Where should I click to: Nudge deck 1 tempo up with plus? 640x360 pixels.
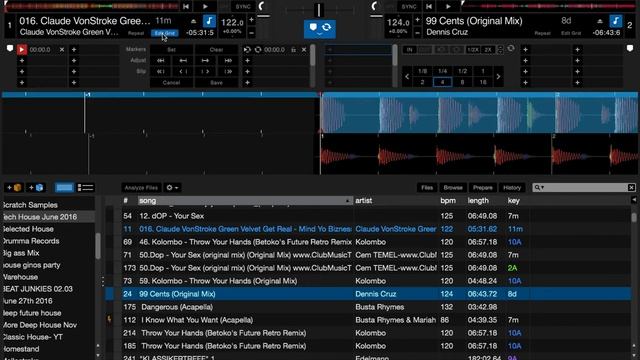tap(251, 20)
